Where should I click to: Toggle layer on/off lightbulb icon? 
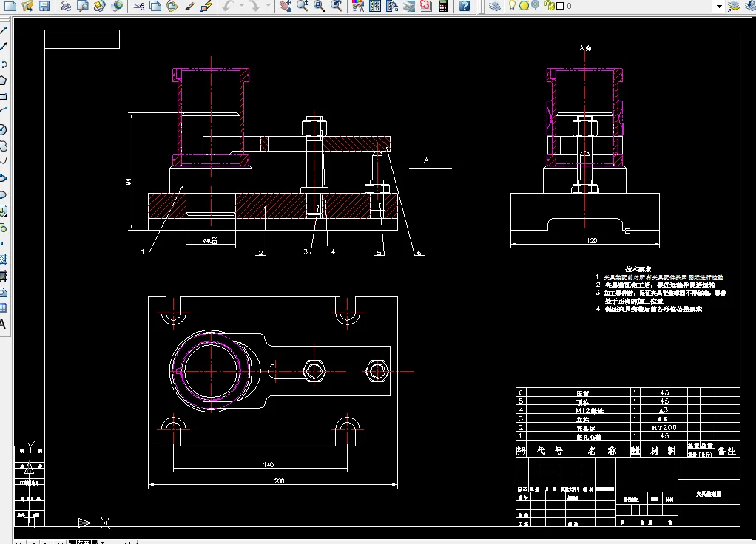[512, 7]
